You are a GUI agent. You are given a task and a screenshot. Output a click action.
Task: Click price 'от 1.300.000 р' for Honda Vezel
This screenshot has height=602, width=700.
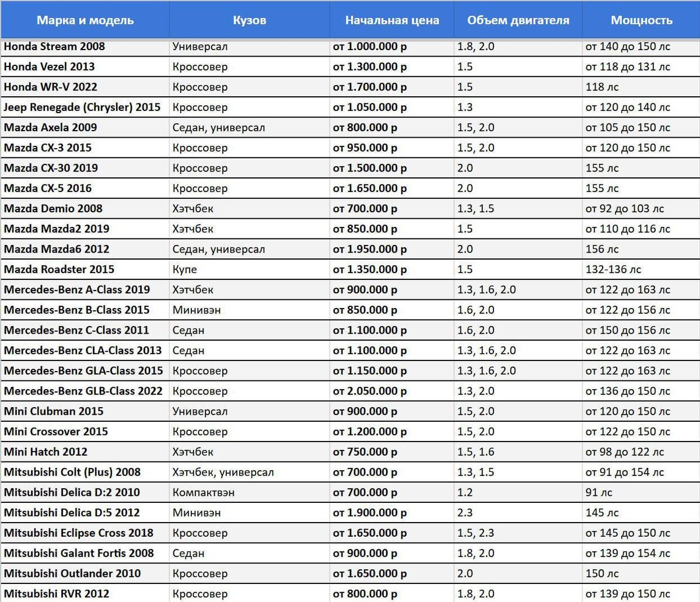(x=392, y=66)
